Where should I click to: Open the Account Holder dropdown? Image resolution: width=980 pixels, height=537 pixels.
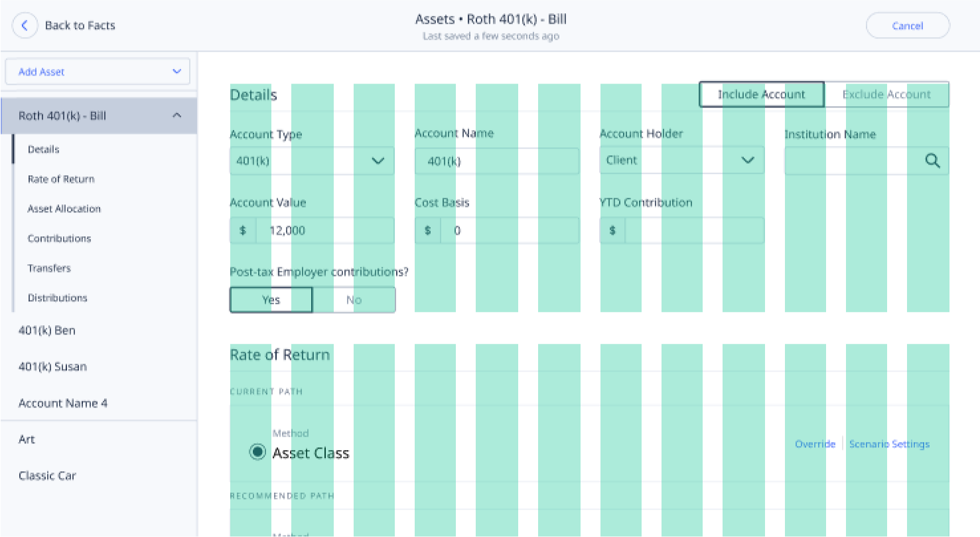pos(681,161)
